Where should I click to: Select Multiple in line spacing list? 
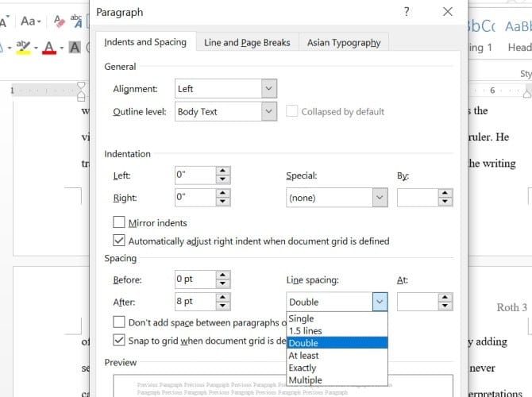337,380
